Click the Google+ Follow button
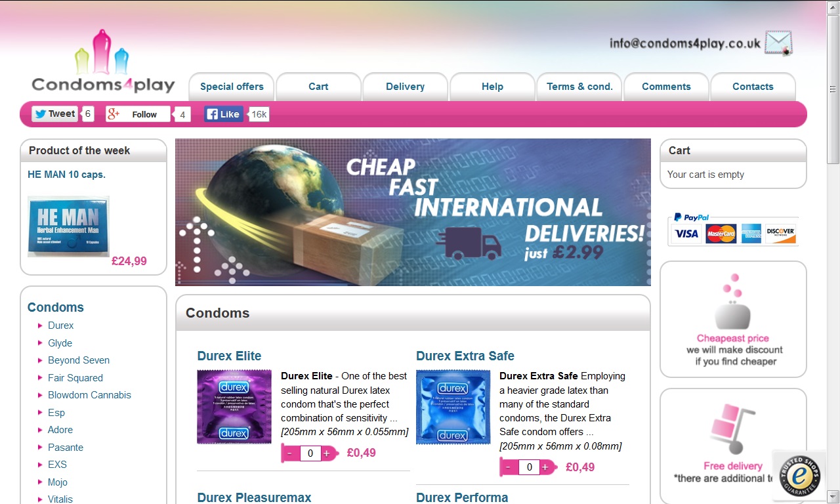This screenshot has width=840, height=504. coord(138,114)
